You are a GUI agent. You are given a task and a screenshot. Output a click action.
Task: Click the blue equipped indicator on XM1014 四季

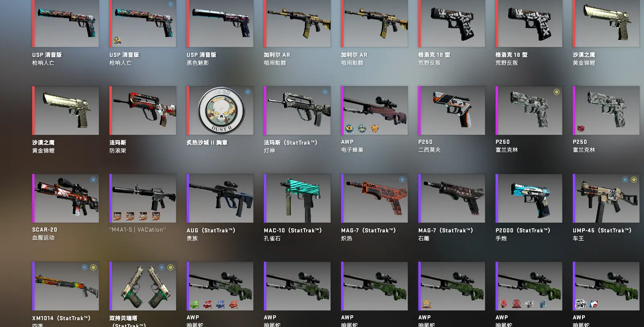84,267
